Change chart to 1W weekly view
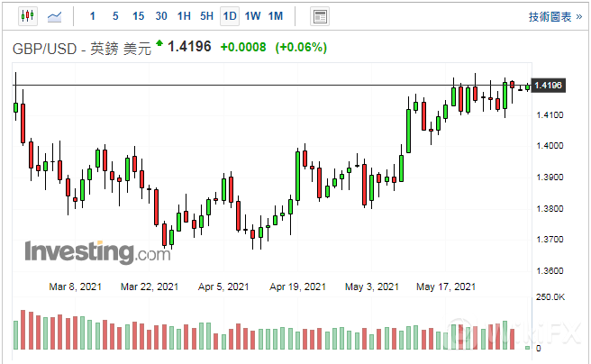The image size is (591, 364). [253, 16]
